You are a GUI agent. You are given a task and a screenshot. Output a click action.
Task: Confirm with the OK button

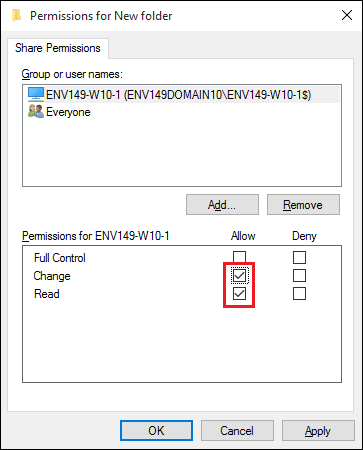[156, 431]
